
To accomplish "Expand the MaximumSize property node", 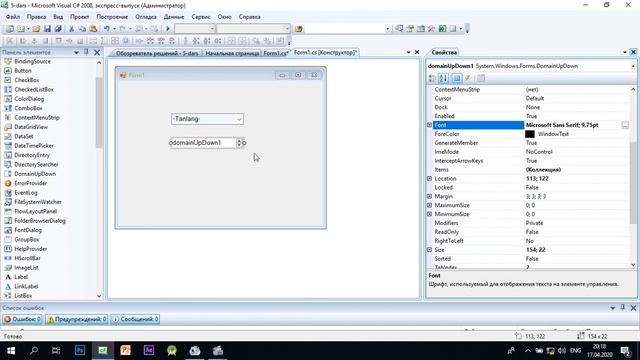I will (429, 205).
